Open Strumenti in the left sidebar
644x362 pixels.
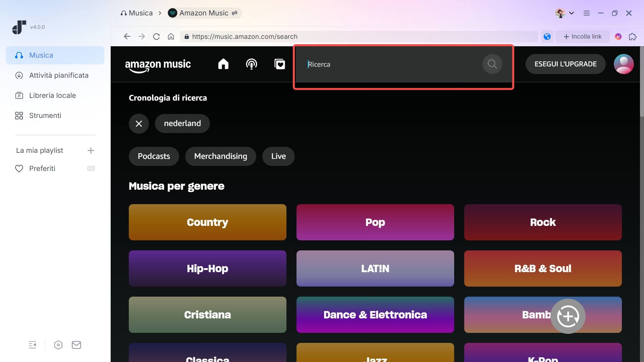coord(45,115)
